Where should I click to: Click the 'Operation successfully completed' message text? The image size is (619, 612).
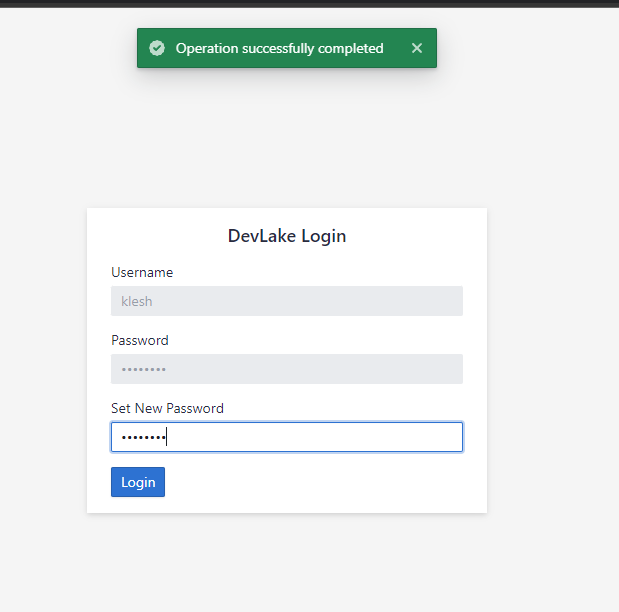click(x=279, y=49)
